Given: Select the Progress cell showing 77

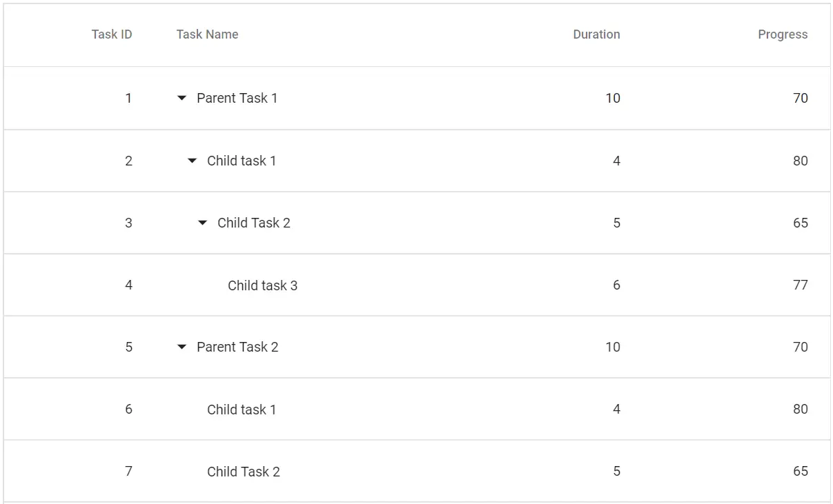Looking at the screenshot, I should [800, 285].
